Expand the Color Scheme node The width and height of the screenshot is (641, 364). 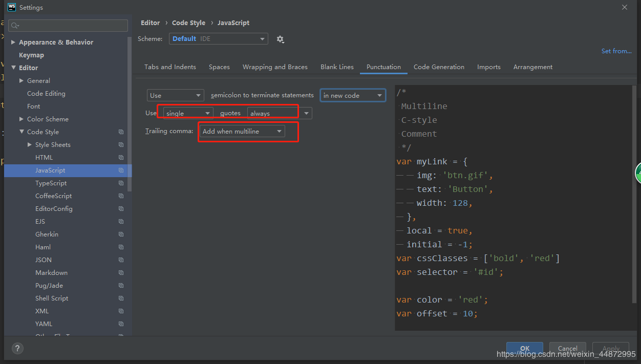[x=22, y=119]
